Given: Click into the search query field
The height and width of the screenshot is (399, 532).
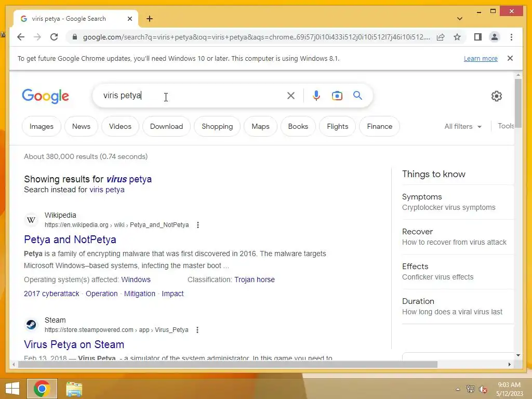Looking at the screenshot, I should (190, 96).
